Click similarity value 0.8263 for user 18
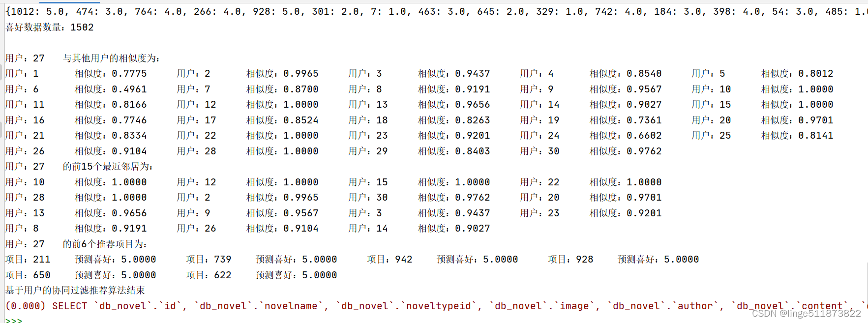Image resolution: width=868 pixels, height=323 pixels. [x=472, y=120]
